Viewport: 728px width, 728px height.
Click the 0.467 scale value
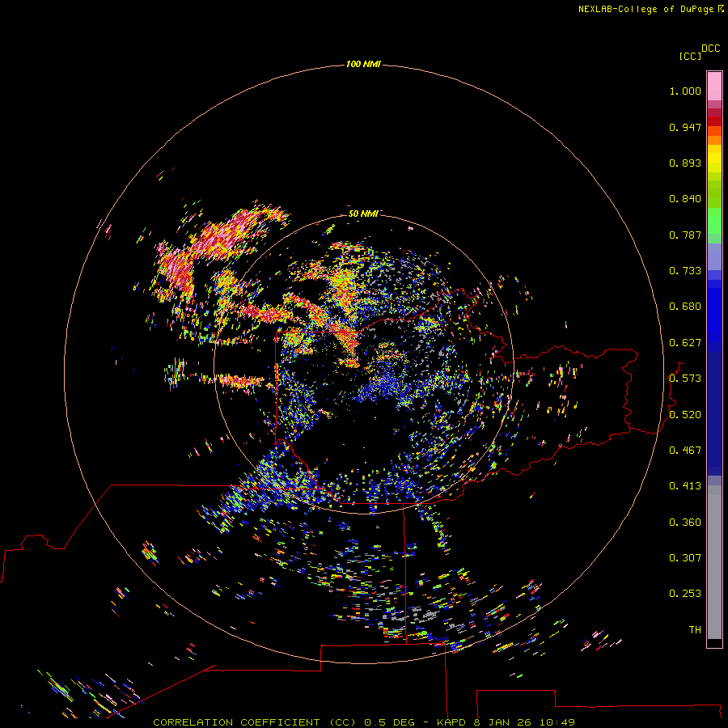[x=685, y=451]
